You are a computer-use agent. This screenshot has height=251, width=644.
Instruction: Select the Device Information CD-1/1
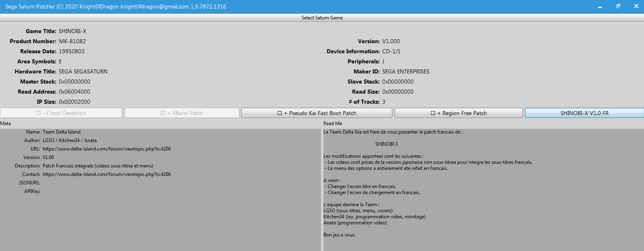tap(391, 51)
